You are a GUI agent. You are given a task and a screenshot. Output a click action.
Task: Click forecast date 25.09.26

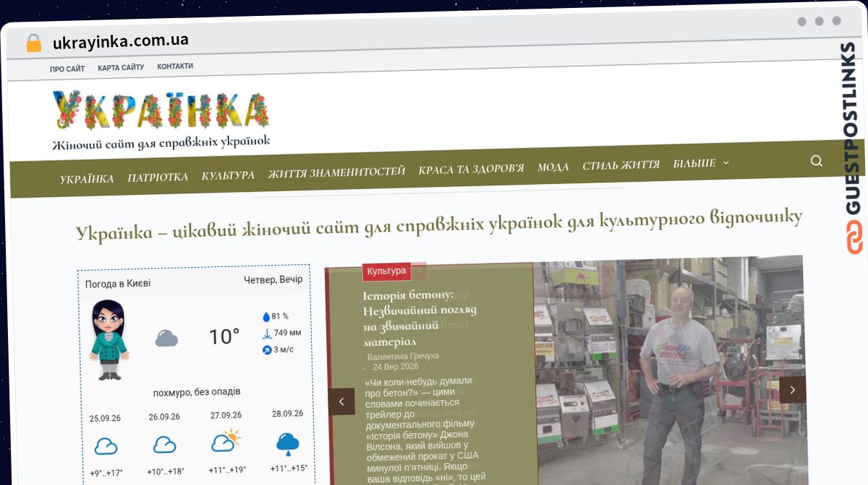click(105, 418)
